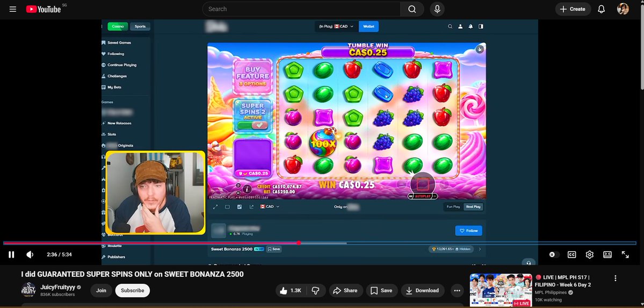Image resolution: width=644 pixels, height=308 pixels.
Task: Switch to theater mode view
Action: 607,255
